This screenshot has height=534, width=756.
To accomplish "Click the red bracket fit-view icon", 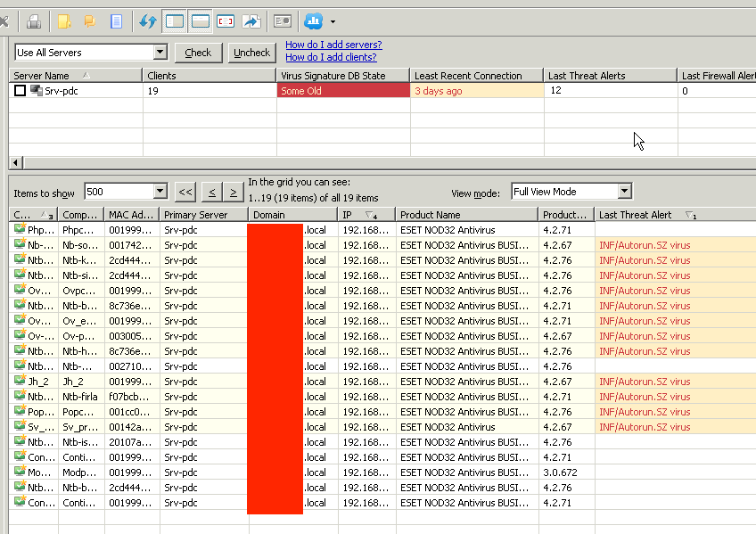I will point(226,21).
